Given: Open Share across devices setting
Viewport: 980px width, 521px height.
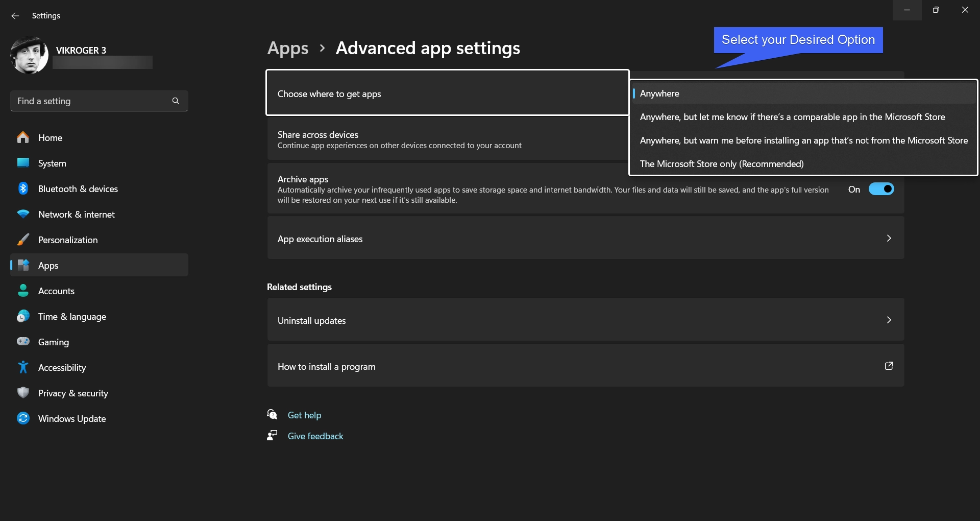Looking at the screenshot, I should coord(448,139).
